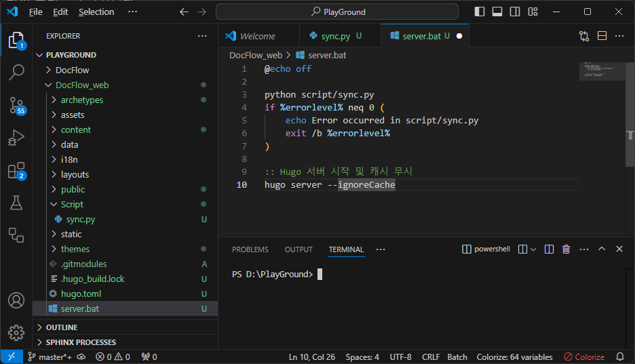The width and height of the screenshot is (635, 364).
Task: Go forward with the right arrow
Action: pyautogui.click(x=201, y=12)
